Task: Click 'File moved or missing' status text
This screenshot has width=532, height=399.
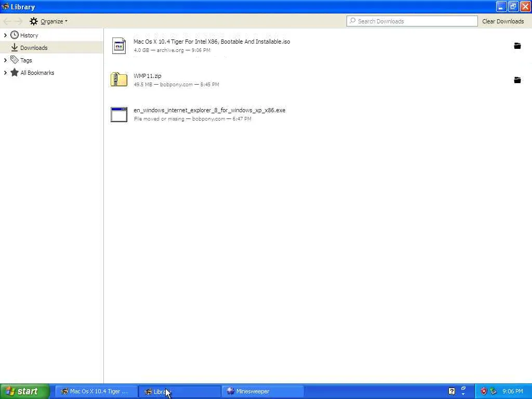Action: tap(159, 119)
